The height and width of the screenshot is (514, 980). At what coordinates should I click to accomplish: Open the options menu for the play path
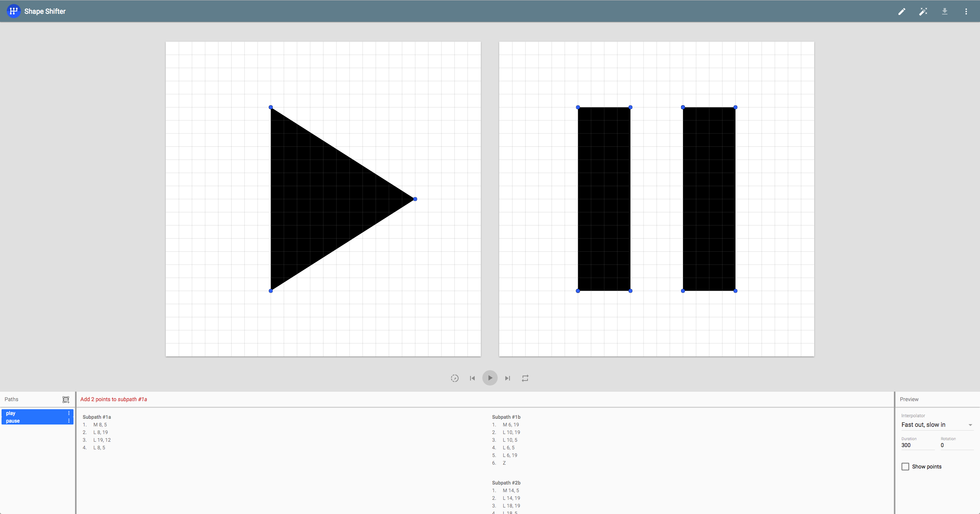tap(69, 413)
